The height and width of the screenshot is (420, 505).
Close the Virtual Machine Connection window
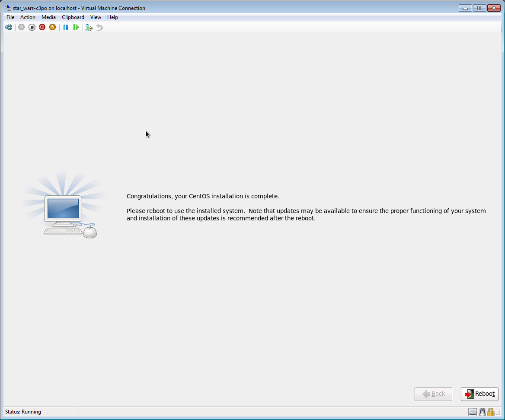[494, 8]
